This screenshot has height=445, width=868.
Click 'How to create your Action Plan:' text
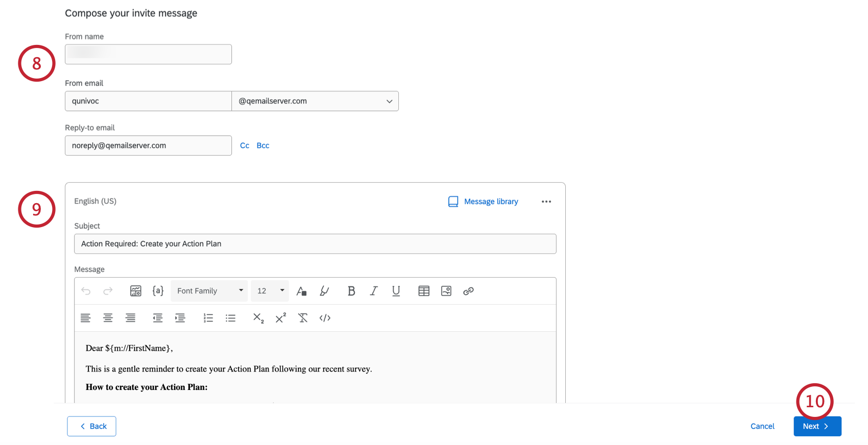(147, 387)
